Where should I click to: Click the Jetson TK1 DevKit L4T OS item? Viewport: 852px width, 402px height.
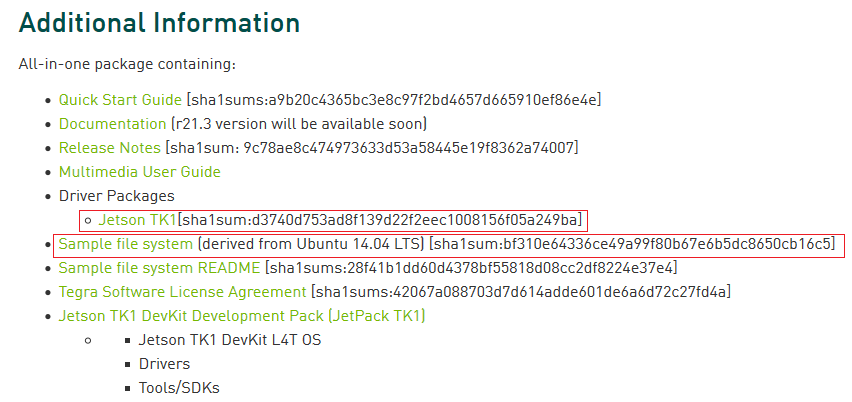coord(230,340)
